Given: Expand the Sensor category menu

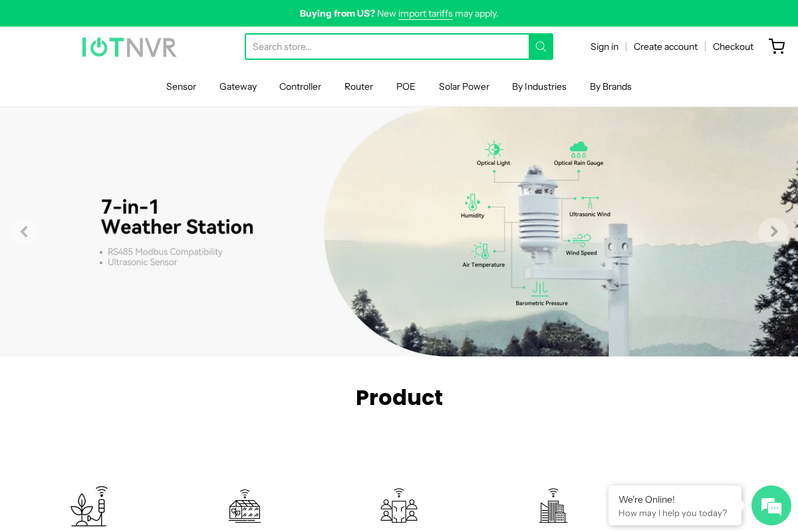Looking at the screenshot, I should click(x=181, y=86).
